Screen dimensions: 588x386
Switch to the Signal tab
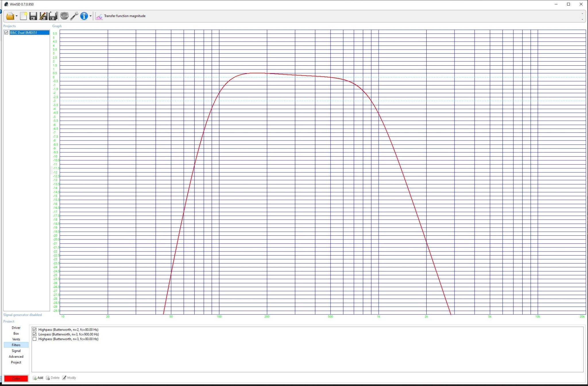[16, 351]
